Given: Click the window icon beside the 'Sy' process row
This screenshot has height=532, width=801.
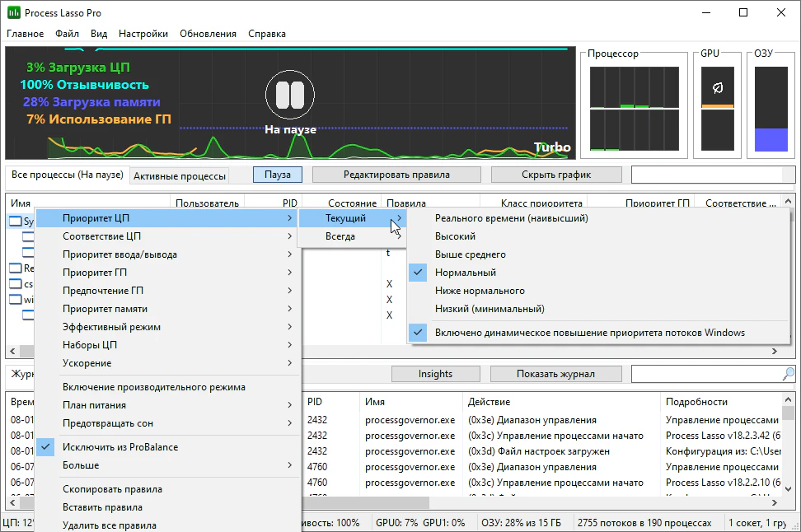Looking at the screenshot, I should click(x=16, y=221).
